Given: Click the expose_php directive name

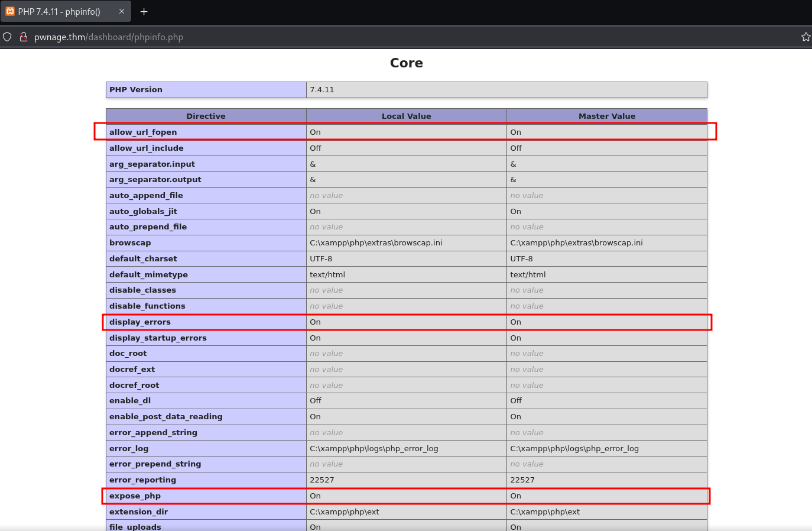Looking at the screenshot, I should point(135,496).
